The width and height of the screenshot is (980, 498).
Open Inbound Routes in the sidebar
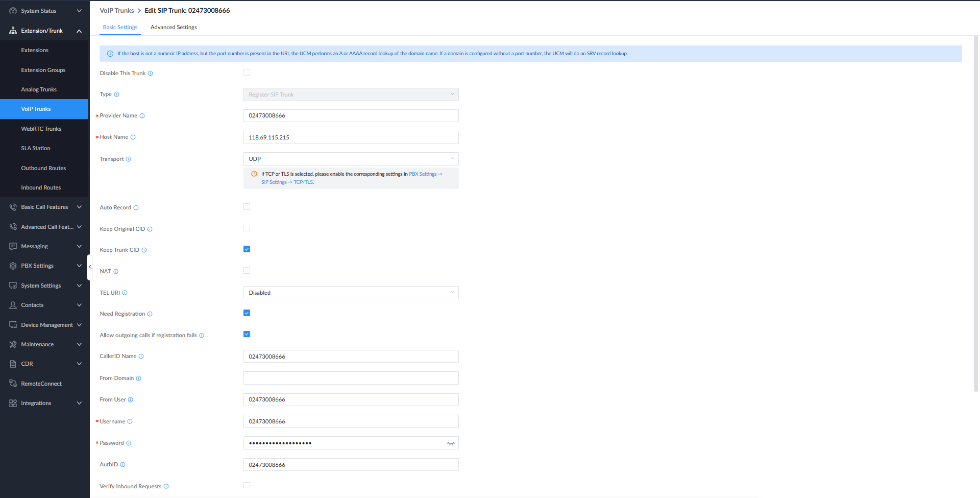tap(41, 187)
